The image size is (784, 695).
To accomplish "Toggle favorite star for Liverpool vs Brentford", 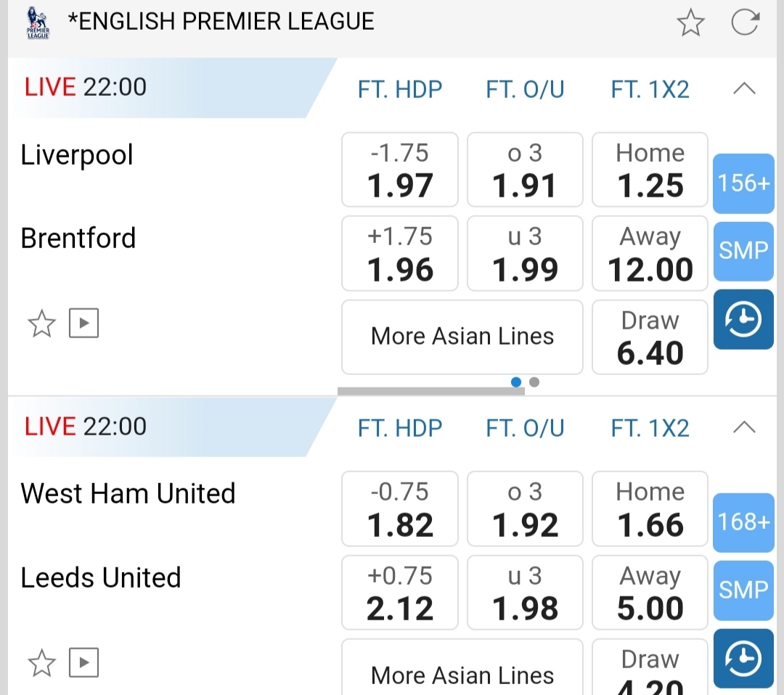I will [x=41, y=324].
